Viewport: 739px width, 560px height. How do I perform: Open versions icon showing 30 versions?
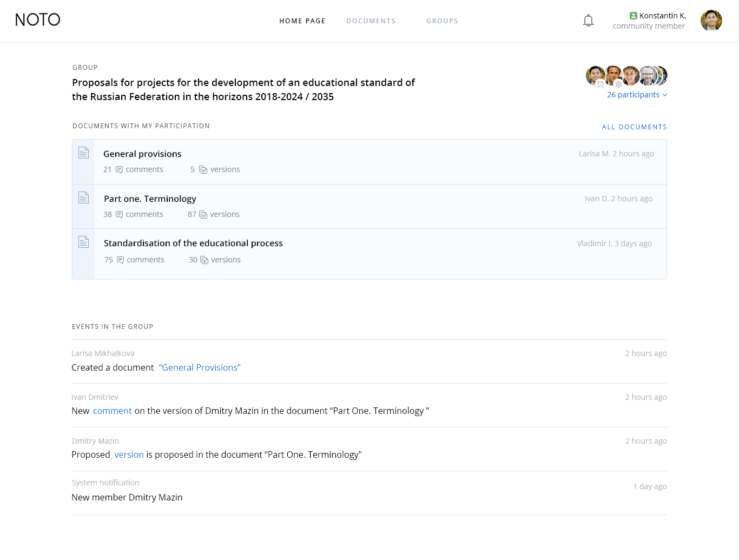coord(204,260)
